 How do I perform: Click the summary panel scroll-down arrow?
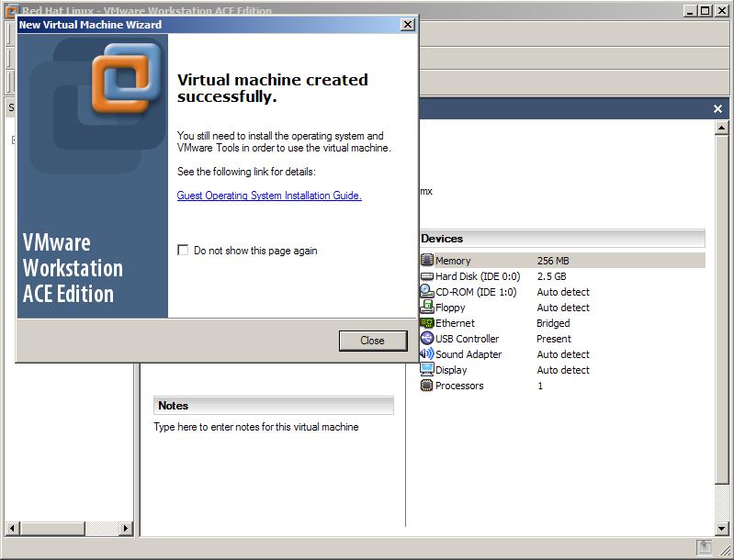click(721, 527)
